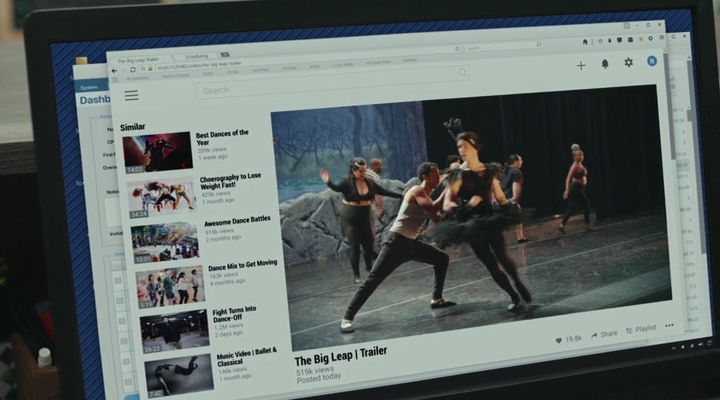
Task: Click the System tab in background window
Action: (89, 87)
